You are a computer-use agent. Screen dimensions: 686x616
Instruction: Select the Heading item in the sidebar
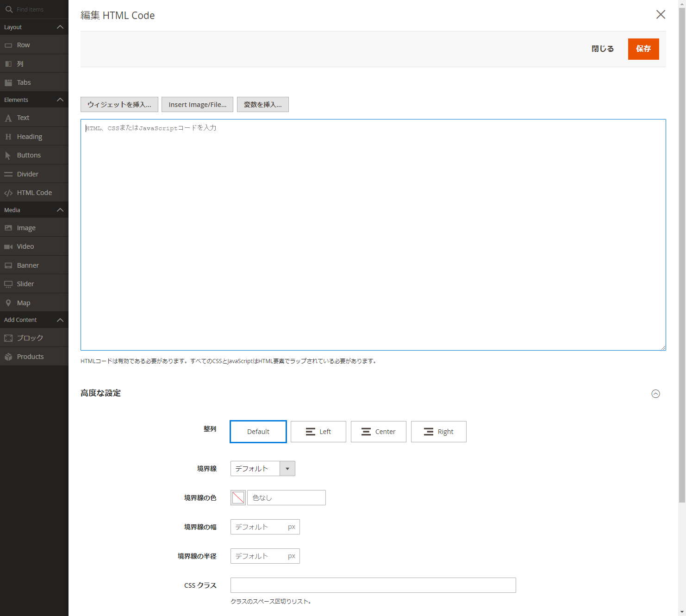[x=30, y=137]
